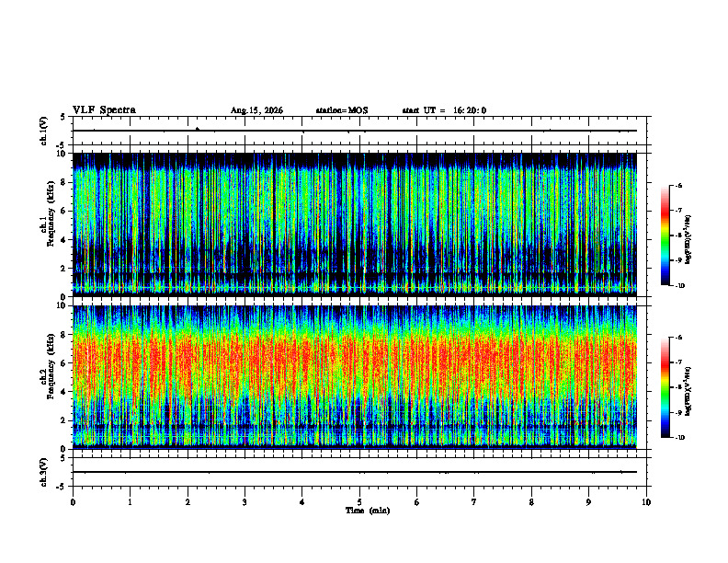Click the "ch.1(V)" waveform axis label
Viewport: 728px width, 563px height.
coord(44,131)
